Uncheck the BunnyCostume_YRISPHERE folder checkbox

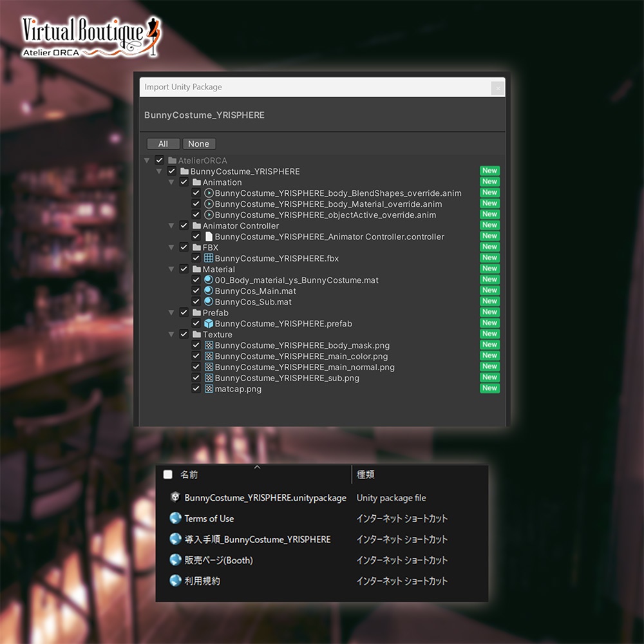point(172,171)
